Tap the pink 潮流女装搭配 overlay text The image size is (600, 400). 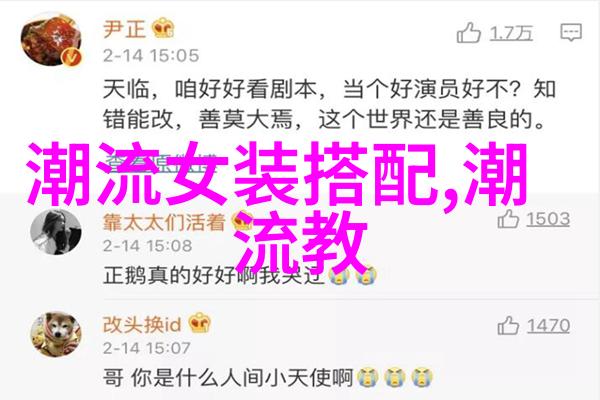click(x=277, y=205)
